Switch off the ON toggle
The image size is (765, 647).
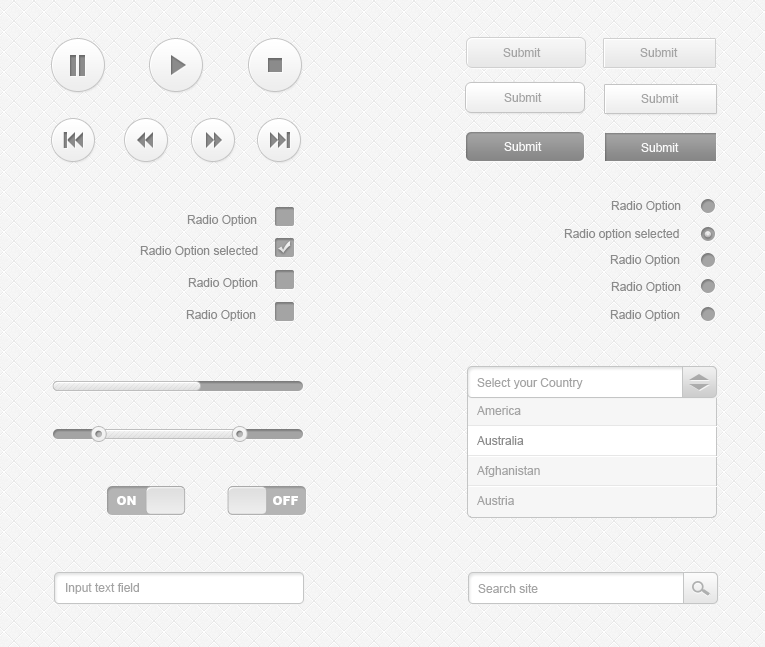pyautogui.click(x=146, y=500)
